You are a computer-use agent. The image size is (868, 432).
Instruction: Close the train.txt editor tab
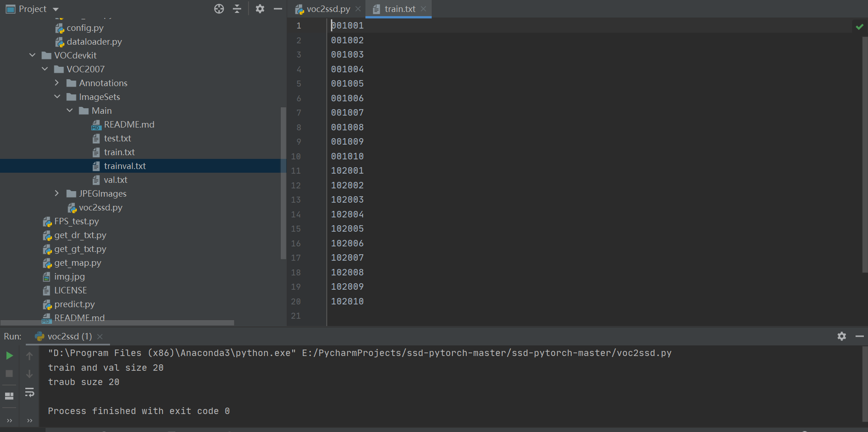[422, 9]
